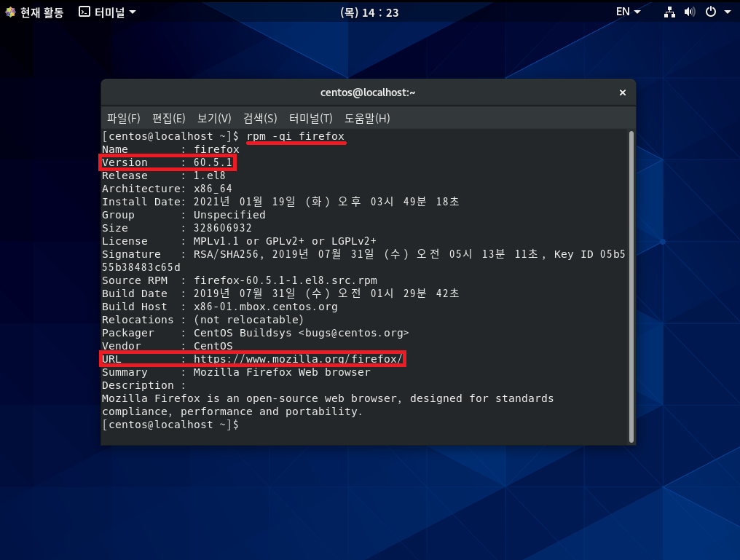
Task: Click the wired network status icon
Action: 669,12
